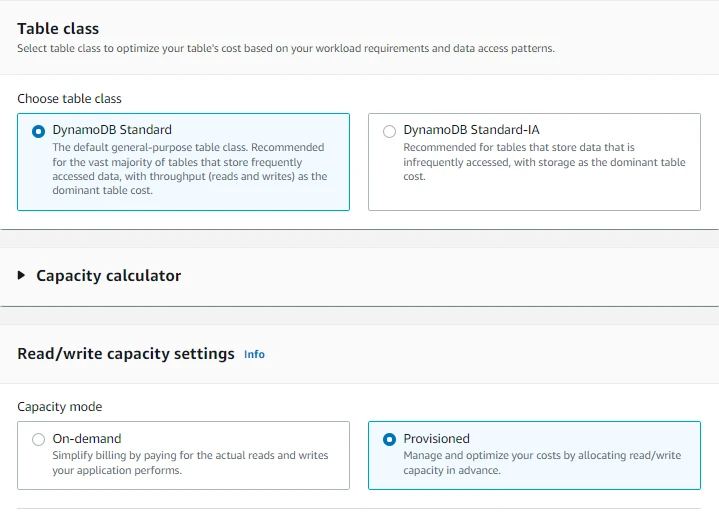719x529 pixels.
Task: Click the infrequently accessed data description
Action: click(x=543, y=162)
